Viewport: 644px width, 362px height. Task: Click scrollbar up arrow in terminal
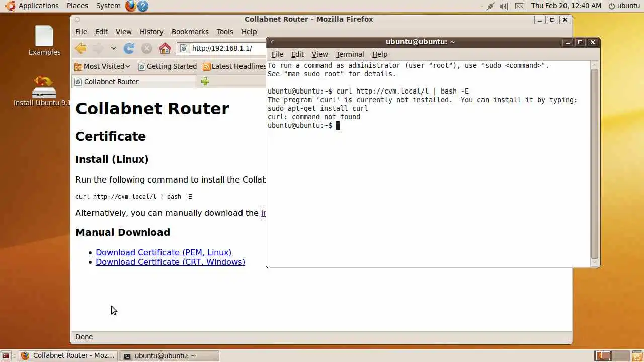pos(595,64)
